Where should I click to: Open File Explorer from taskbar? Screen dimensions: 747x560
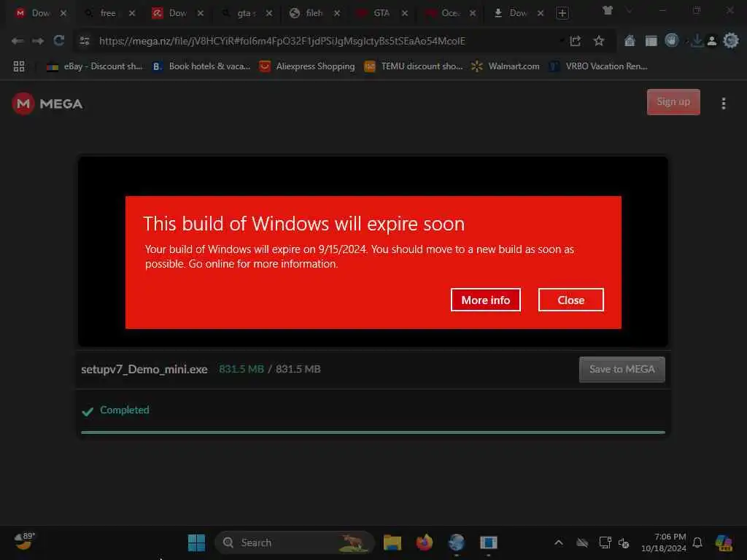tap(392, 542)
